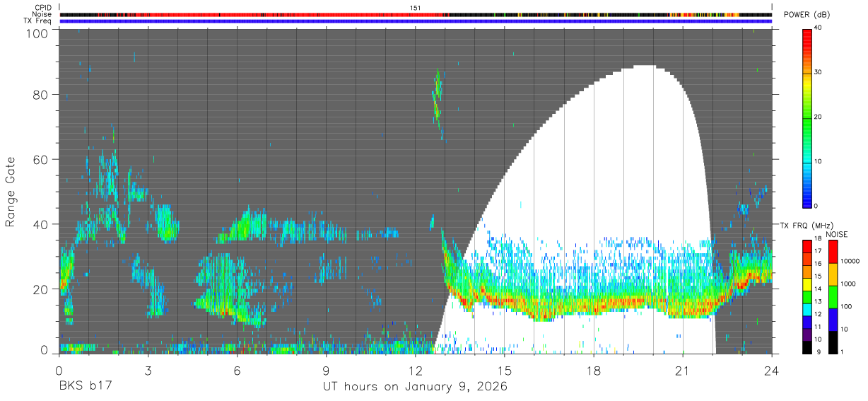
Task: Click the CPID value 151
Action: (x=416, y=7)
